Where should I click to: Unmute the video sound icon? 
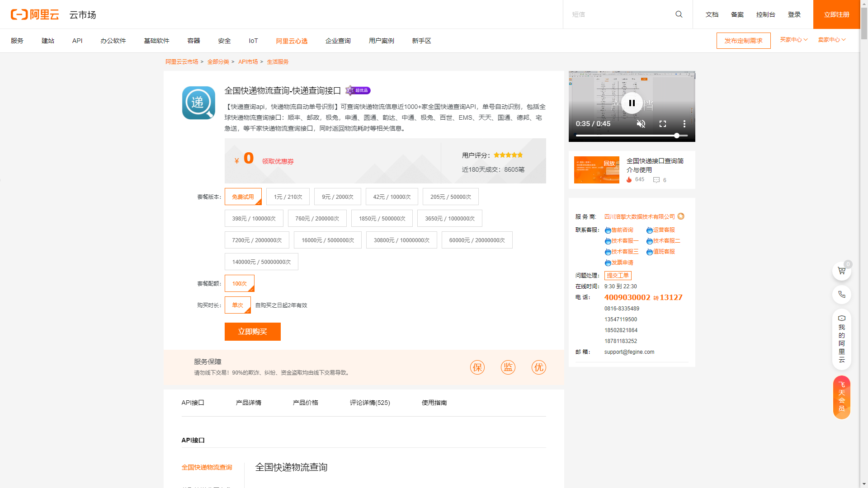coord(641,124)
